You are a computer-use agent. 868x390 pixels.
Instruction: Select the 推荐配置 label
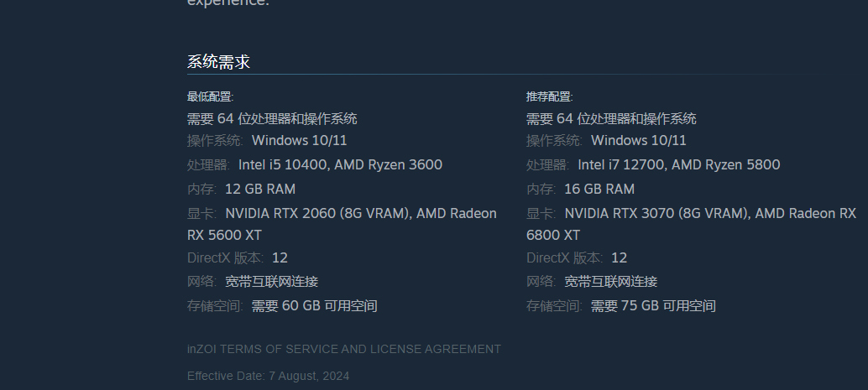click(x=549, y=96)
